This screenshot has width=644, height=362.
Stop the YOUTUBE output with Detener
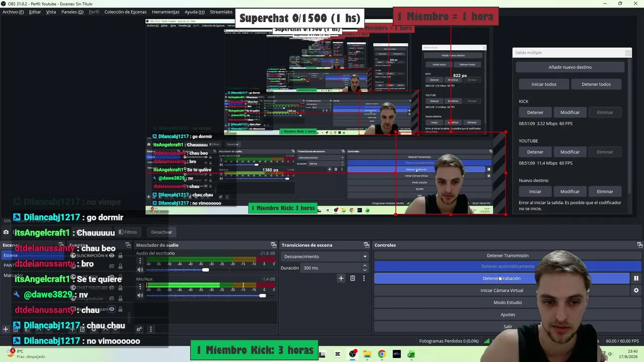point(535,152)
